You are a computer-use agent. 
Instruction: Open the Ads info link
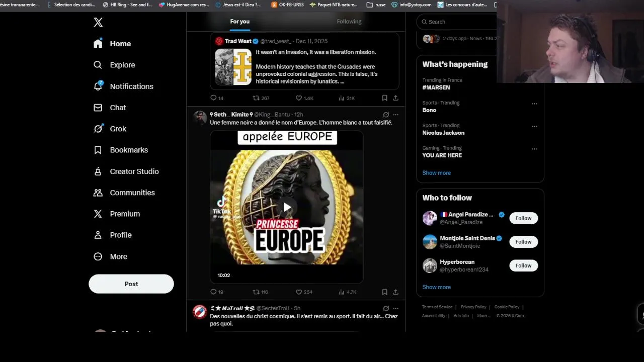[x=461, y=316]
